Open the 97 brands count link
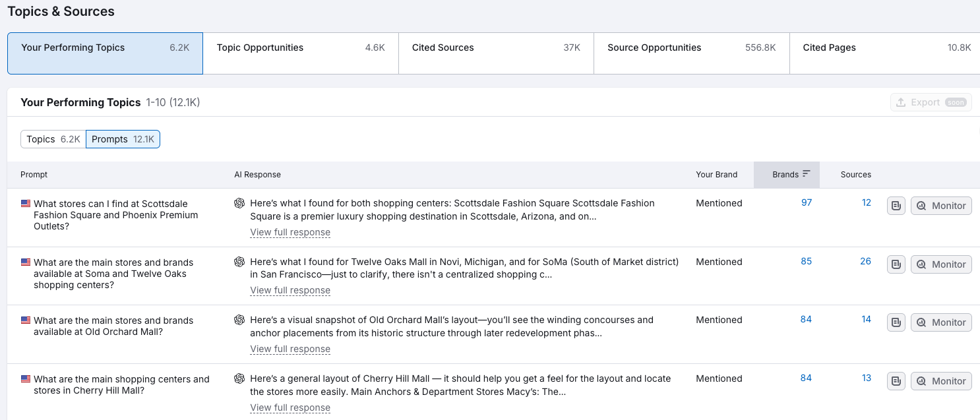980x420 pixels. [807, 202]
